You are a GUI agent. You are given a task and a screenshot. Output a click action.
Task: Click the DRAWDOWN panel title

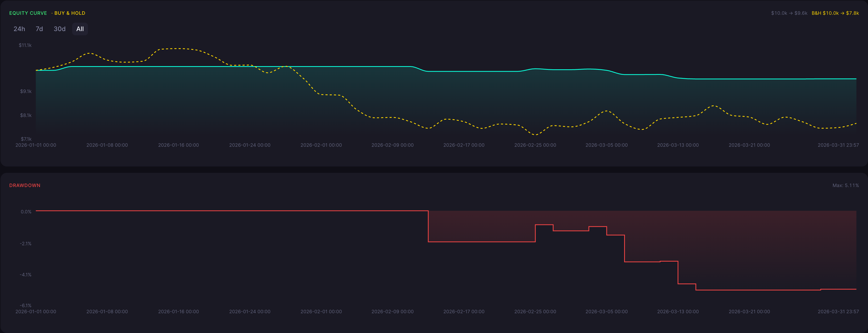tap(24, 185)
